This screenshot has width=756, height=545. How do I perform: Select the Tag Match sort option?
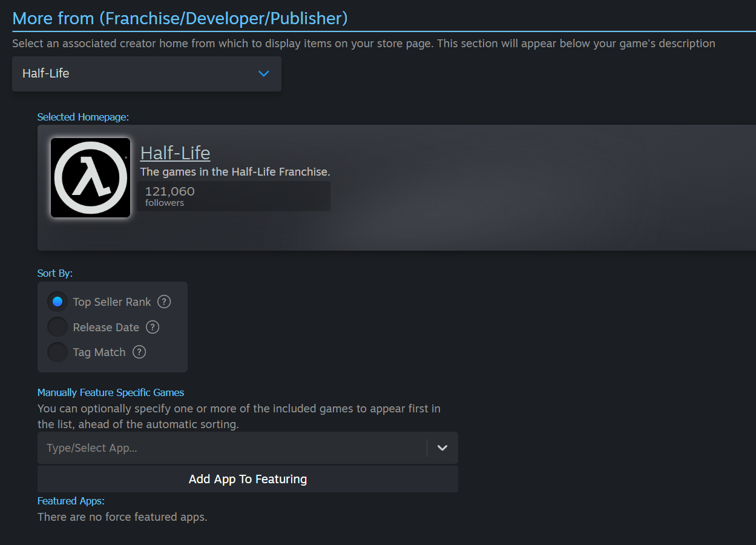tap(58, 352)
